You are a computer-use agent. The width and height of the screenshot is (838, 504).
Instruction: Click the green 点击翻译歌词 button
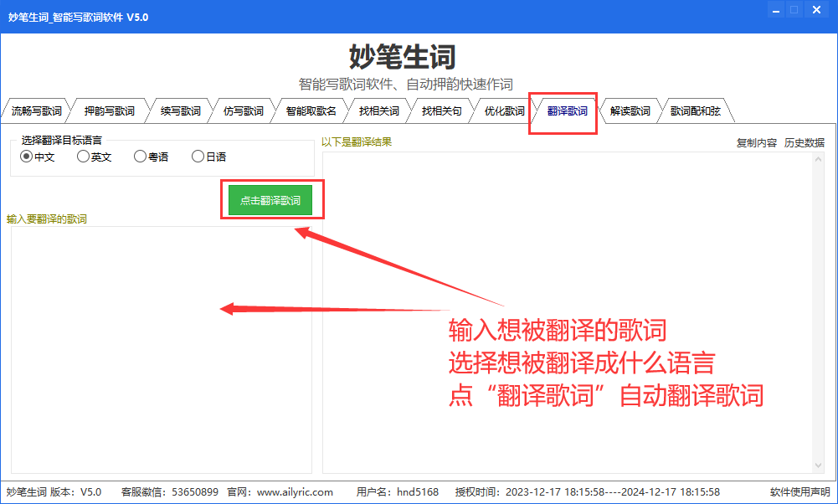click(x=270, y=200)
